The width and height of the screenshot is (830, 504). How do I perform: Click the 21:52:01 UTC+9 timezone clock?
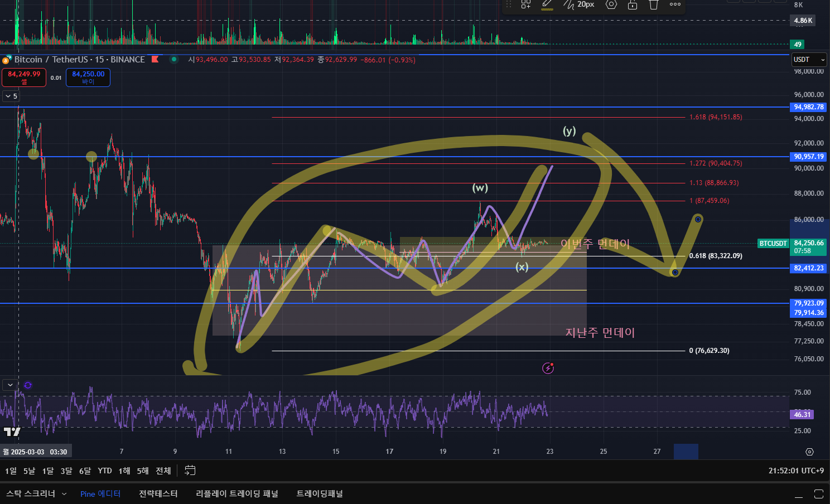click(x=796, y=471)
